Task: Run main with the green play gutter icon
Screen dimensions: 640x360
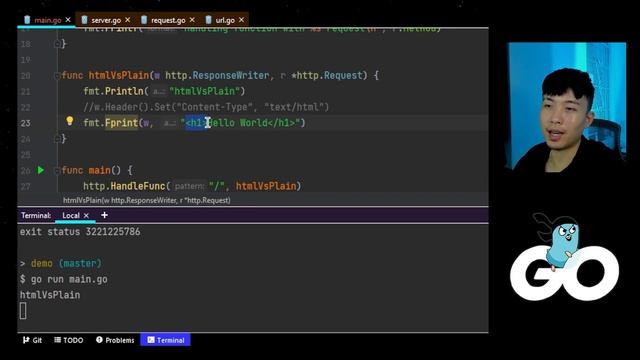Action: click(x=41, y=170)
